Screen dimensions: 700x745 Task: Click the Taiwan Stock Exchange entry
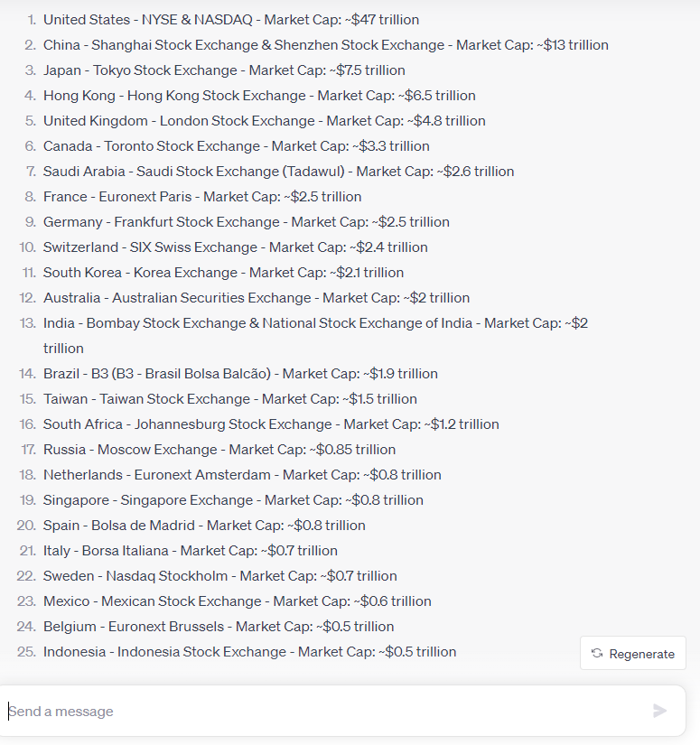(x=229, y=399)
